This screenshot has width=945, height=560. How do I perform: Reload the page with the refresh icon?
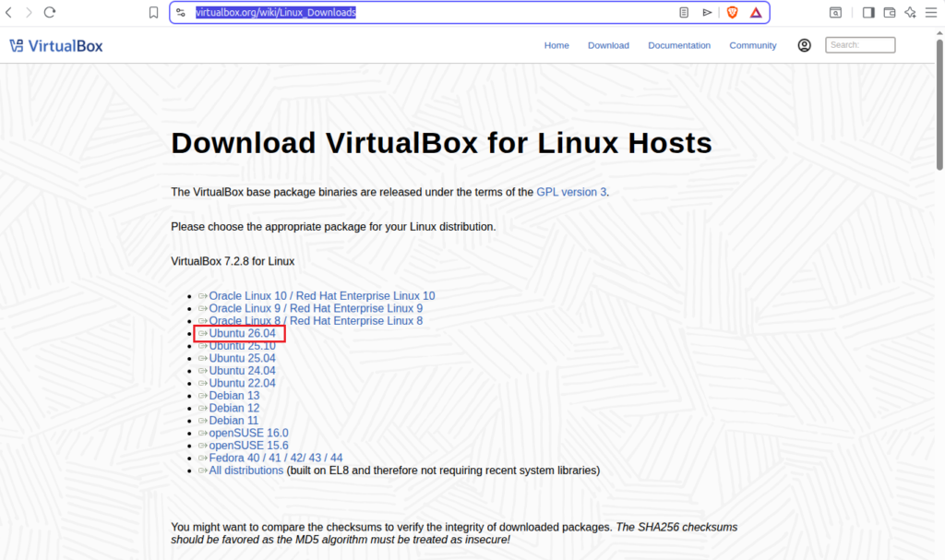(x=50, y=12)
